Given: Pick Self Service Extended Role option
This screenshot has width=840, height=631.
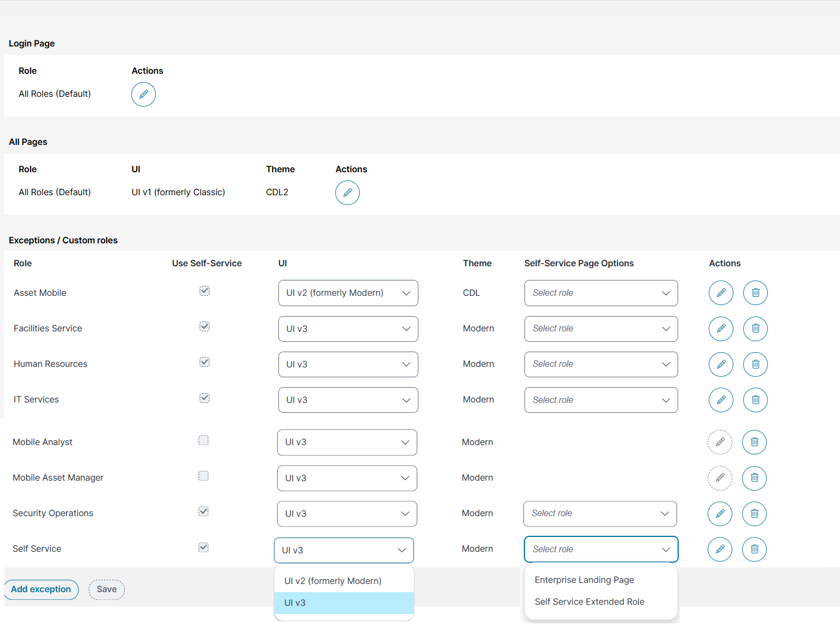Looking at the screenshot, I should [589, 601].
